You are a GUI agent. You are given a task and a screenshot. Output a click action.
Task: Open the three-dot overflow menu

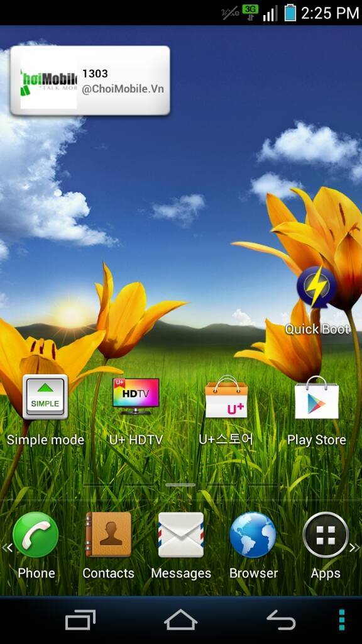[x=341, y=619]
